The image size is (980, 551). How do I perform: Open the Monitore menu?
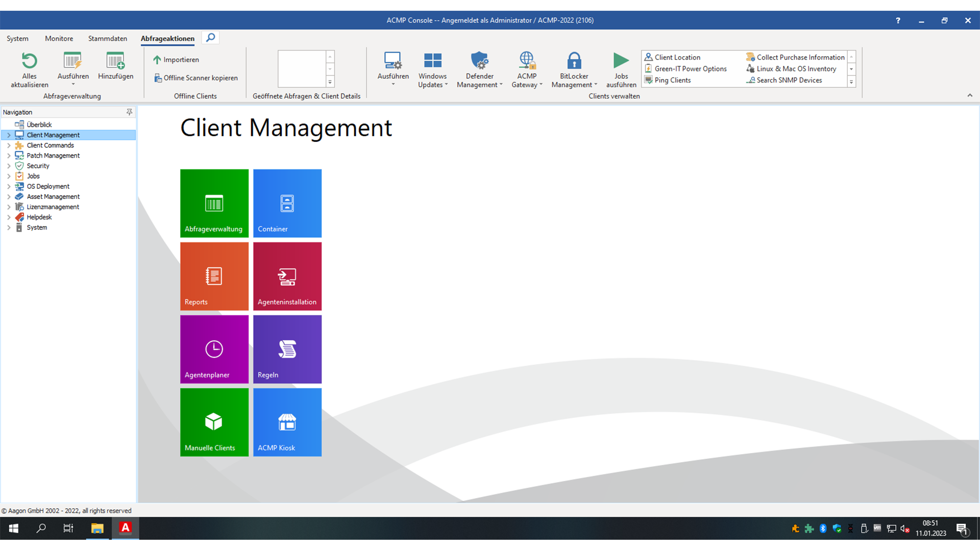[59, 38]
